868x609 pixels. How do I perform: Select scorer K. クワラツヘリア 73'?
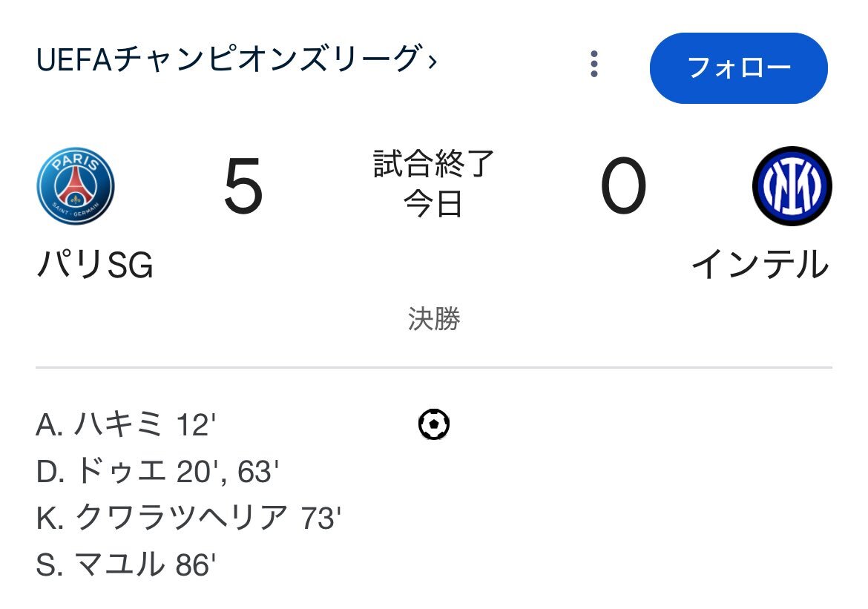pyautogui.click(x=188, y=519)
